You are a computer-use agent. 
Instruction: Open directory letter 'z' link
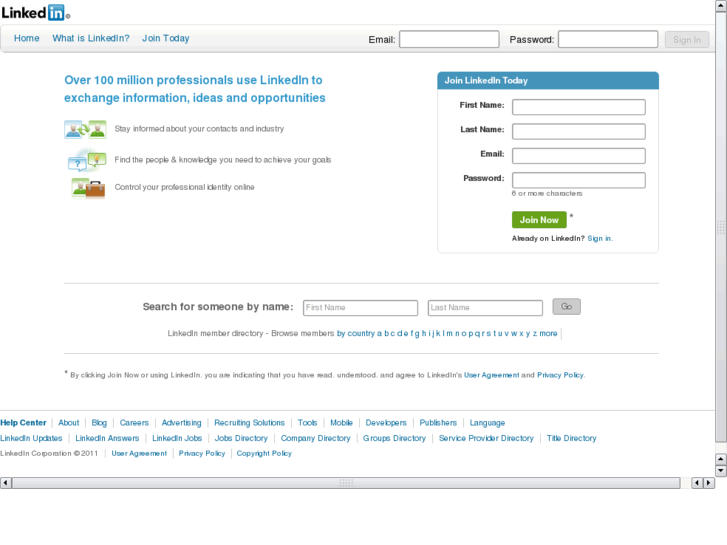[535, 333]
